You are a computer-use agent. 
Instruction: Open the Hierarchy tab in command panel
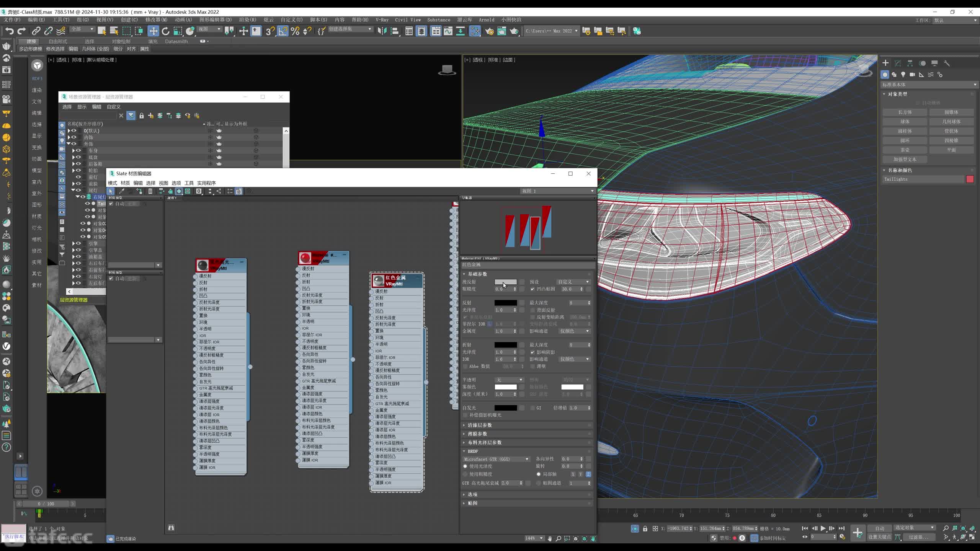point(910,63)
